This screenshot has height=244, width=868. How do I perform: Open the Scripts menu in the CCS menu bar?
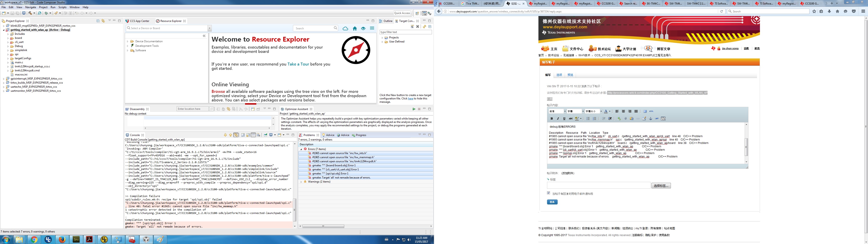coord(62,7)
